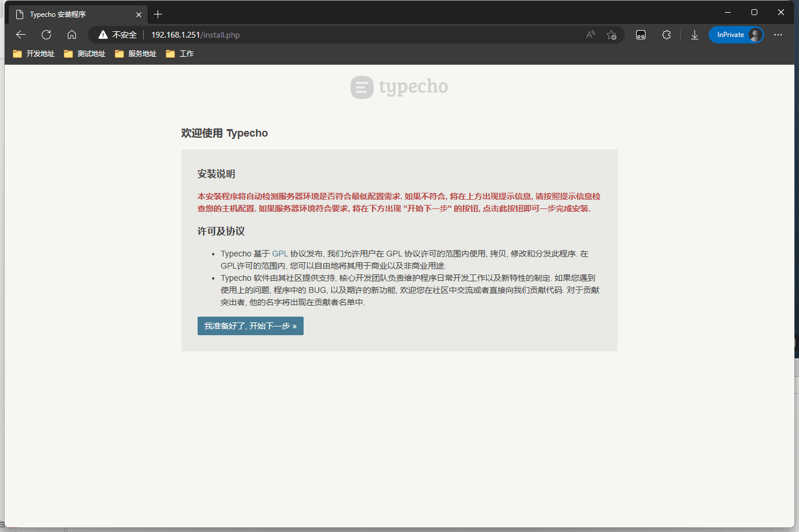
Task: Open the 服务地址 bookmarks folder
Action: (136, 54)
